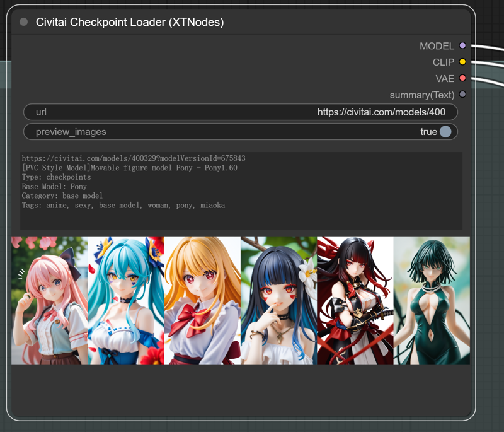This screenshot has height=432, width=504.
Task: Click the yellow CLIP output connector
Action: click(462, 62)
